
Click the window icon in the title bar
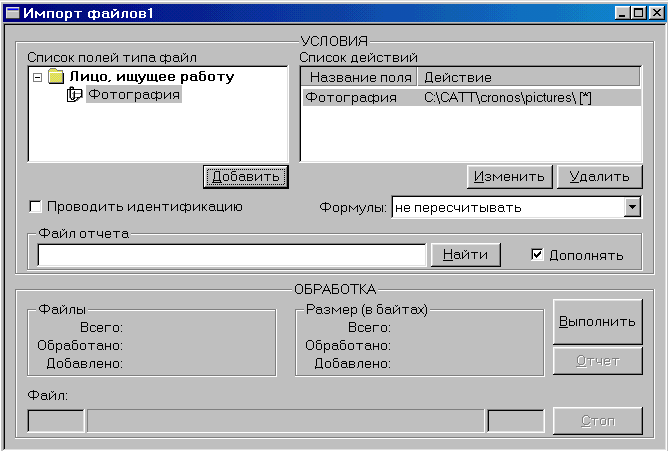coord(12,13)
